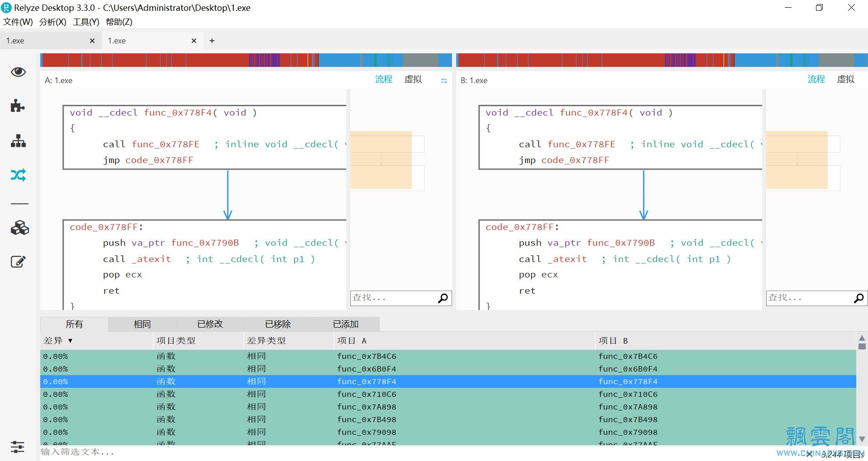Open the 分析(X) menu
Image resolution: width=868 pixels, height=461 pixels.
(x=52, y=22)
